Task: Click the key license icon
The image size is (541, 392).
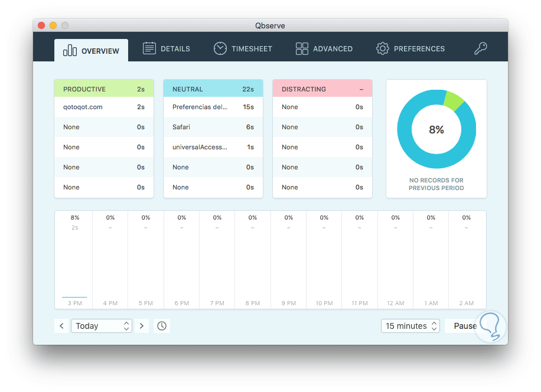Action: pyautogui.click(x=480, y=48)
